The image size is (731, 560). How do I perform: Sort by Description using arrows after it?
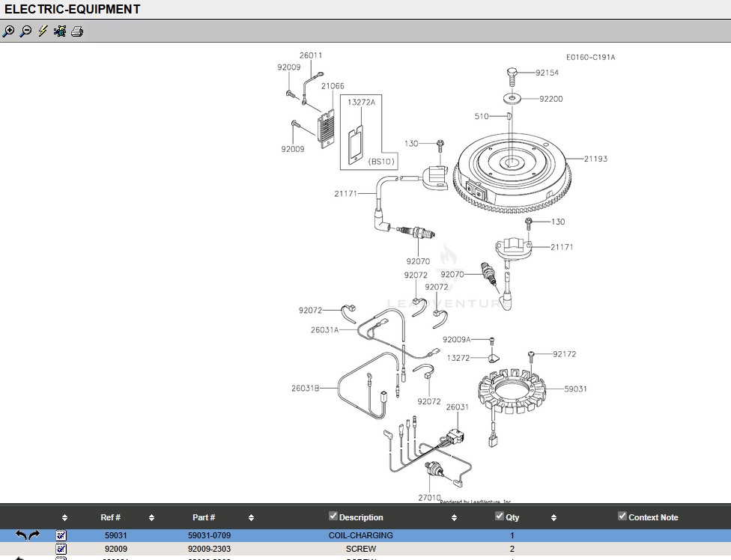tap(454, 517)
